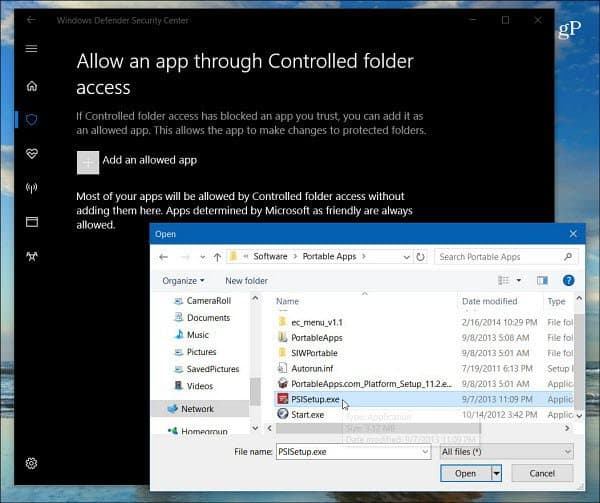Click the Search Portable Apps field

(x=506, y=257)
